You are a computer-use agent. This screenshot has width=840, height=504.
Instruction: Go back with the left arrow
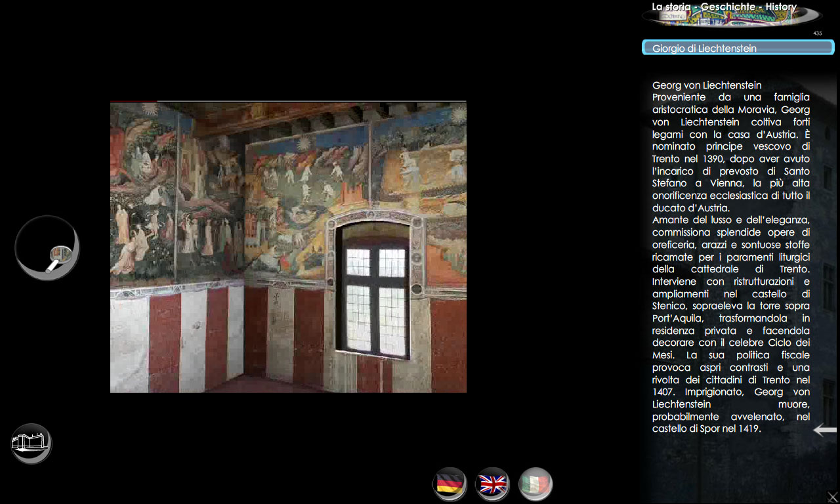click(x=825, y=430)
